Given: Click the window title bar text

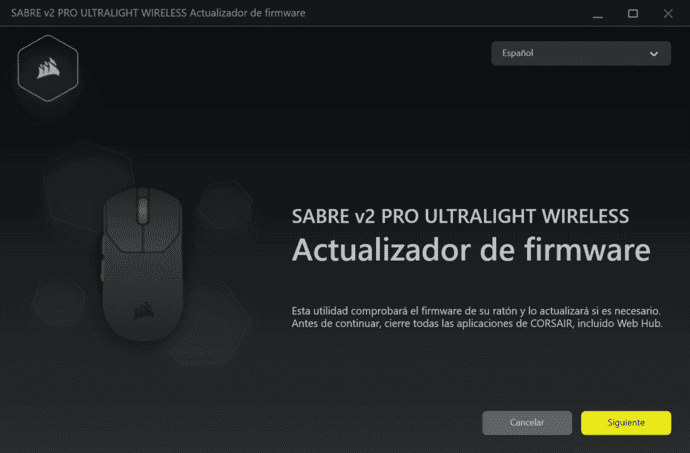Looking at the screenshot, I should tap(158, 13).
